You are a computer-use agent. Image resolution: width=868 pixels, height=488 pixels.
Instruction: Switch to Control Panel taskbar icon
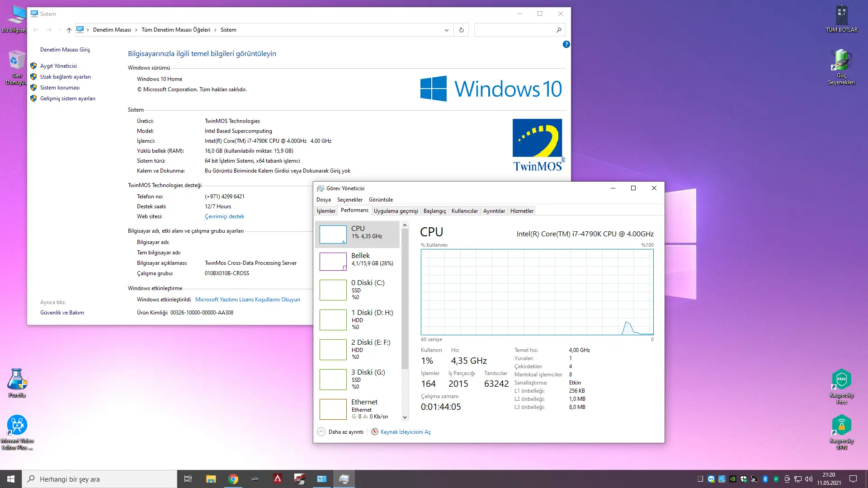[x=322, y=479]
